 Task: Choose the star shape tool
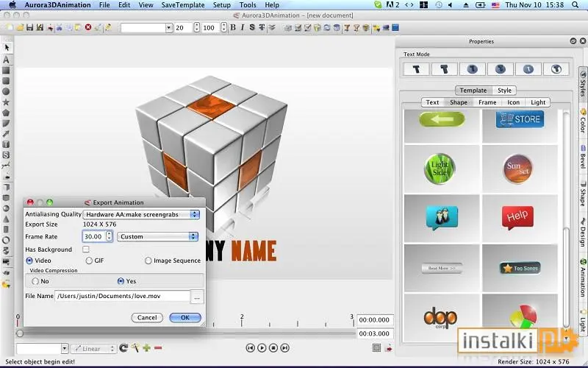coord(7,102)
